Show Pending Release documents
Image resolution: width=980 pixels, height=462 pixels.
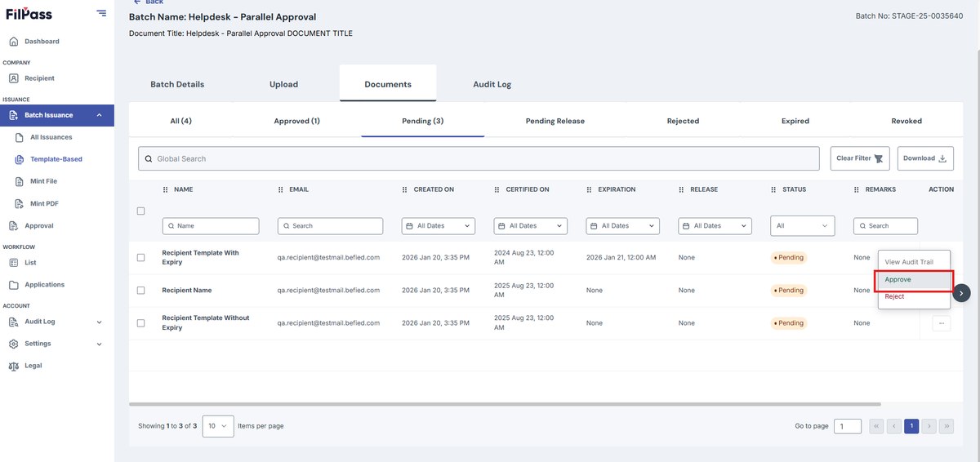(x=555, y=121)
